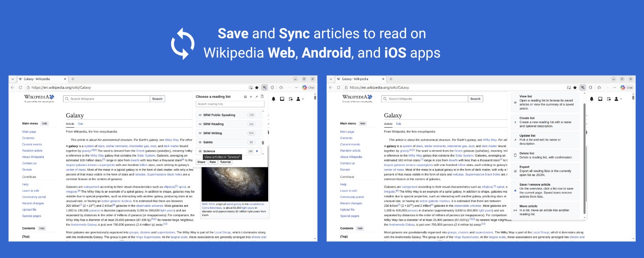Open Copilot Chat in left window
The width and height of the screenshot is (644, 258).
(308, 87)
